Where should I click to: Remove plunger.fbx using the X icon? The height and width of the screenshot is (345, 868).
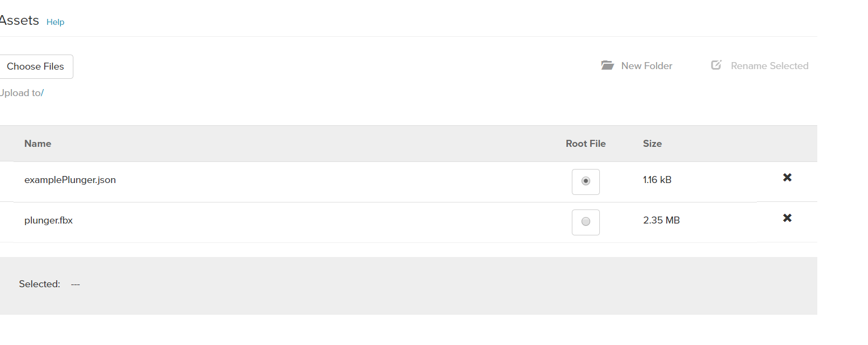(787, 218)
